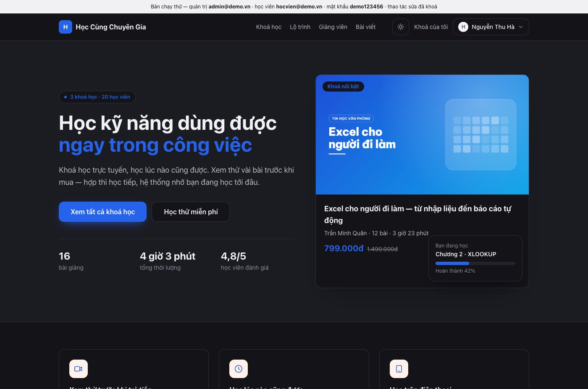
Task: Click the Excel course progress bar
Action: [475, 263]
